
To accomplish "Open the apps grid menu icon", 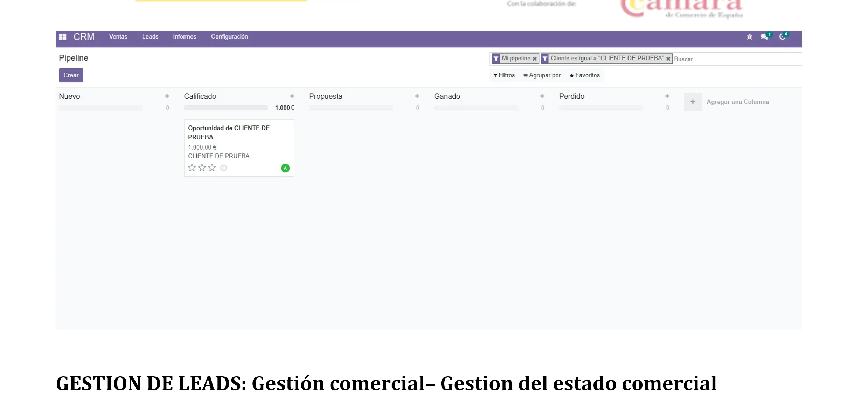I will [63, 37].
